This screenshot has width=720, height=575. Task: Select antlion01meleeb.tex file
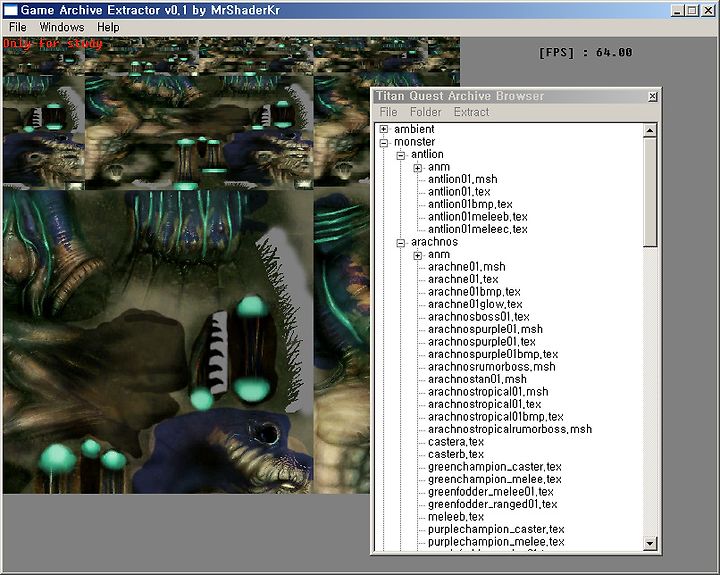478,216
